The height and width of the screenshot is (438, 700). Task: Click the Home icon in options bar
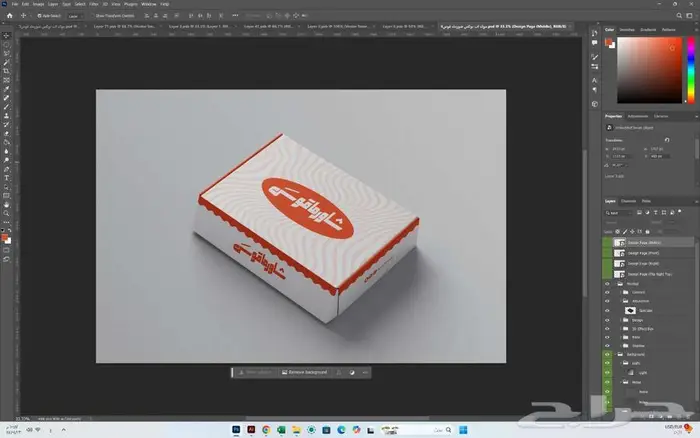(10, 16)
